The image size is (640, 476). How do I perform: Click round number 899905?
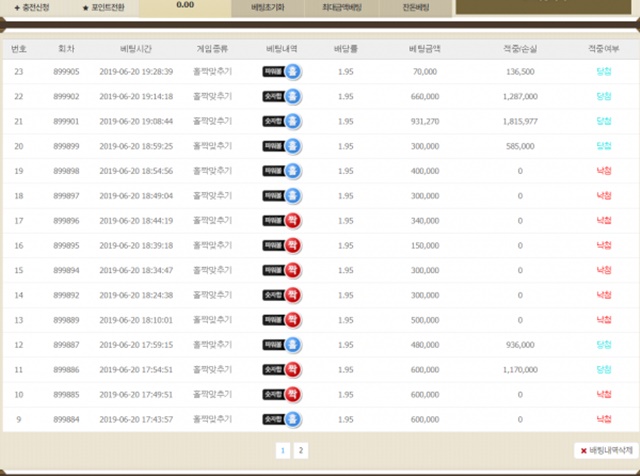(66, 72)
